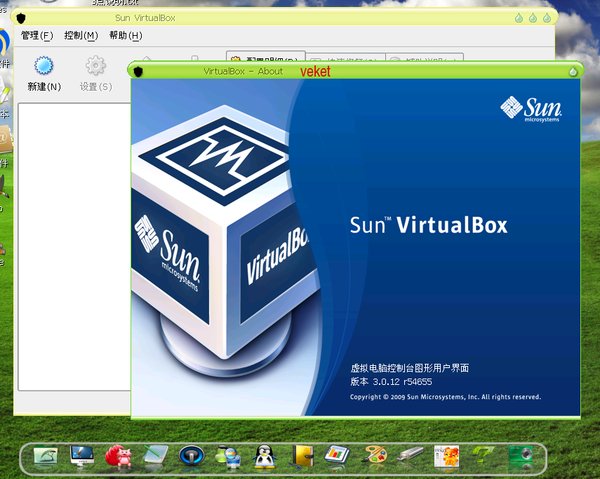Click the "版本 3.0.12 r54655" version text
The height and width of the screenshot is (479, 600).
(x=391, y=382)
